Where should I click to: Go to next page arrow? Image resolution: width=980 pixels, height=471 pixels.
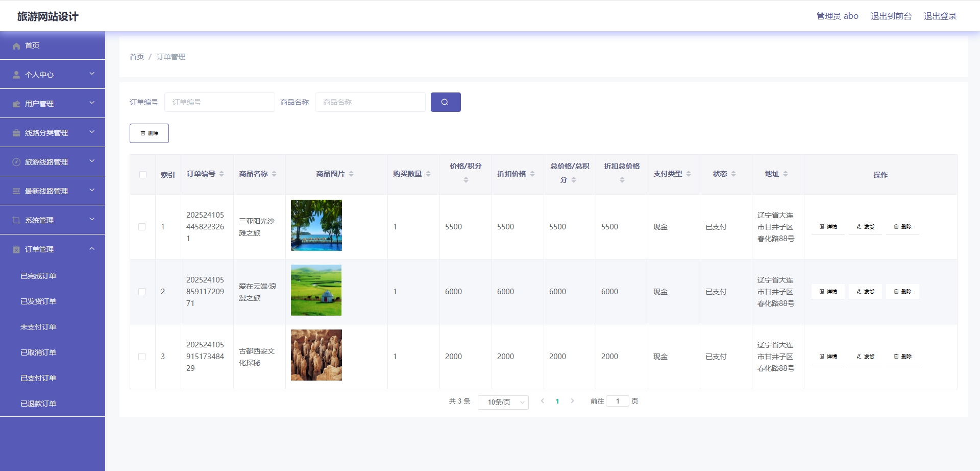click(x=572, y=402)
